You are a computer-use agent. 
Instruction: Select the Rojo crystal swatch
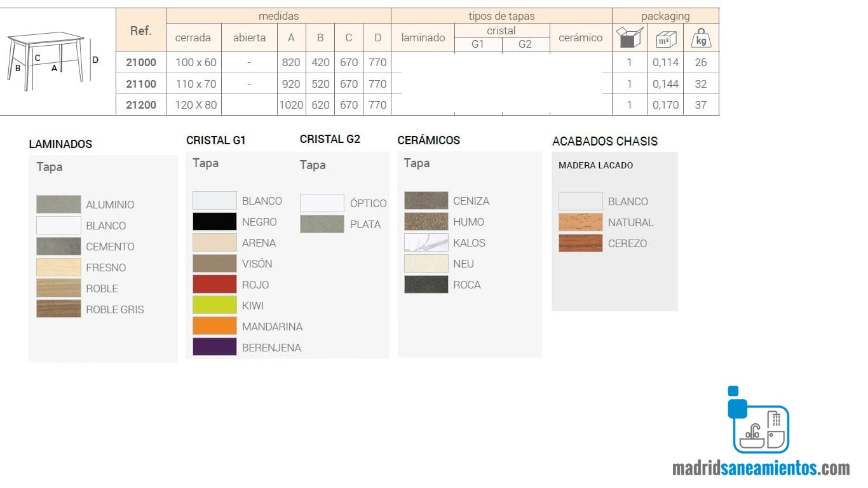(x=215, y=285)
